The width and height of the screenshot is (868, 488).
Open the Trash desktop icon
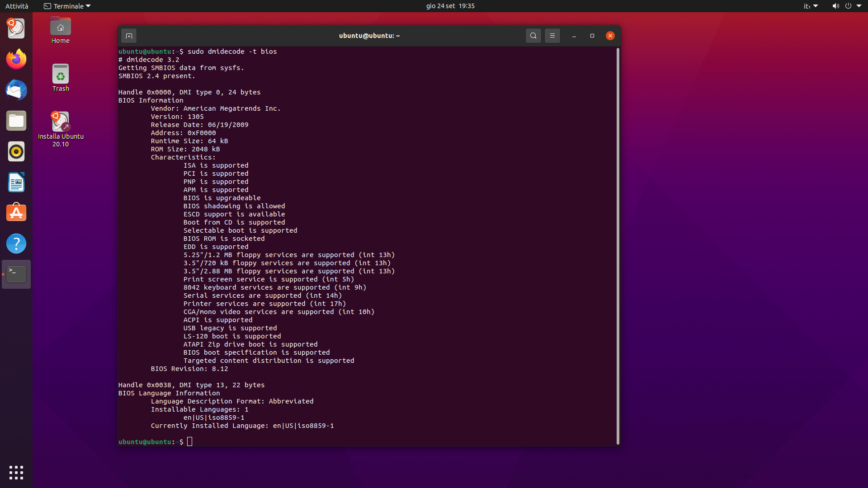61,75
